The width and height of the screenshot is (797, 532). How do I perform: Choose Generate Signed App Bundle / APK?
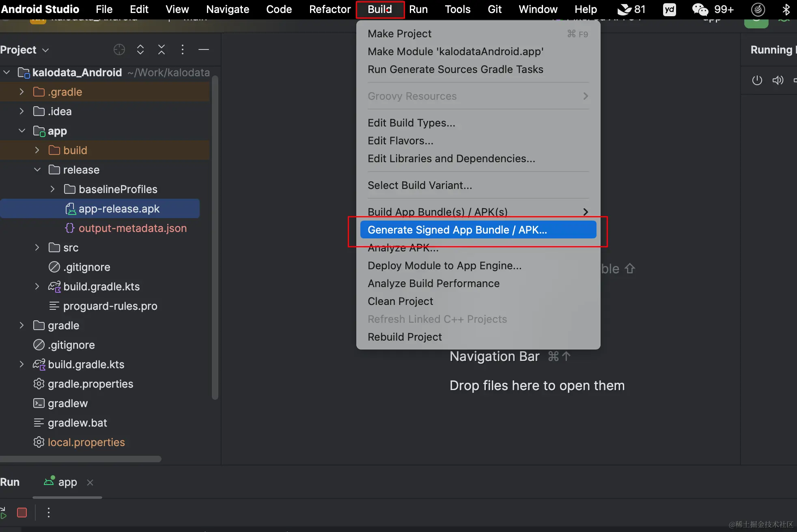(x=478, y=230)
